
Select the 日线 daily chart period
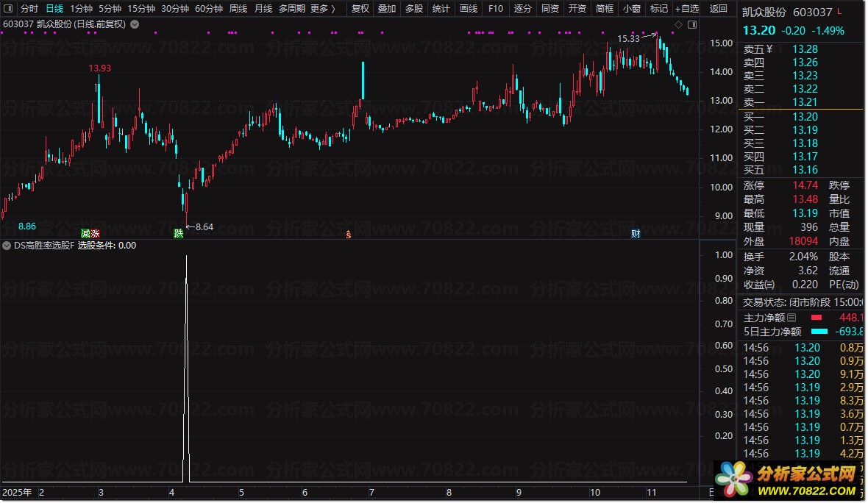54,8
